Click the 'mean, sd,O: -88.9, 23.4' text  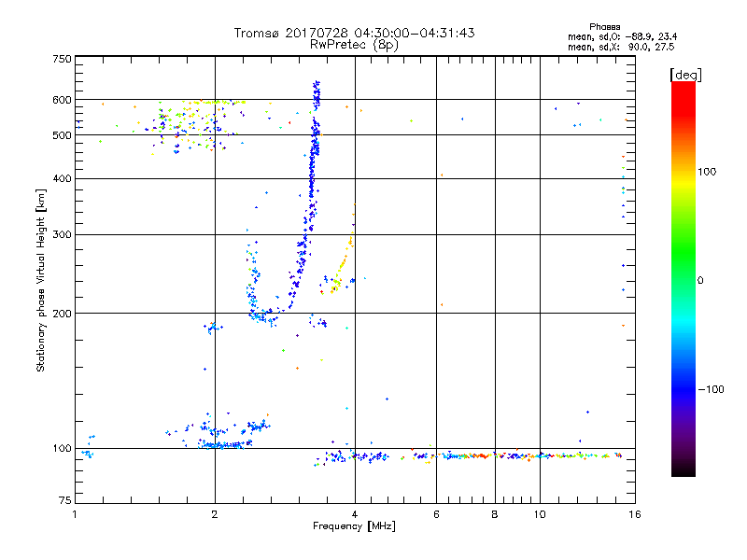622,36
